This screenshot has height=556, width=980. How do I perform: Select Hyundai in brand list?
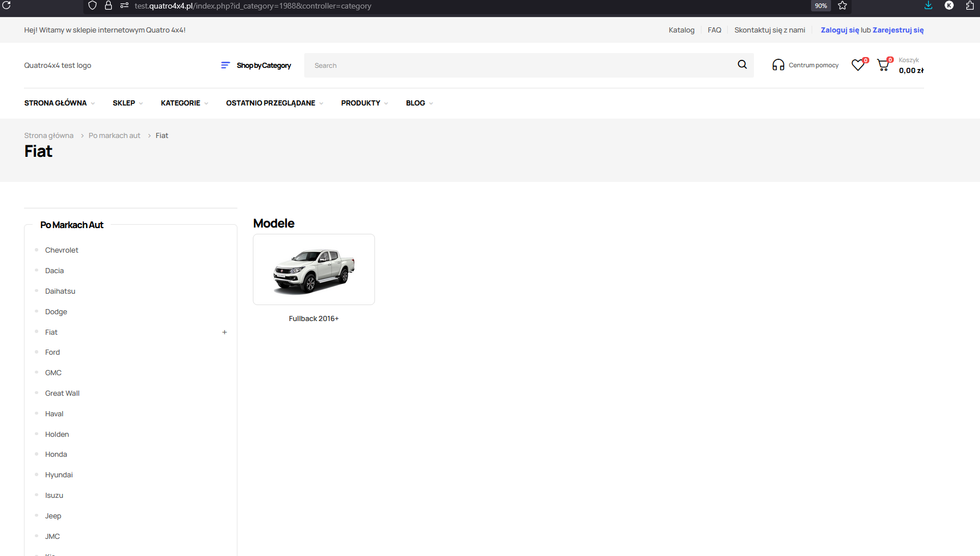(59, 475)
